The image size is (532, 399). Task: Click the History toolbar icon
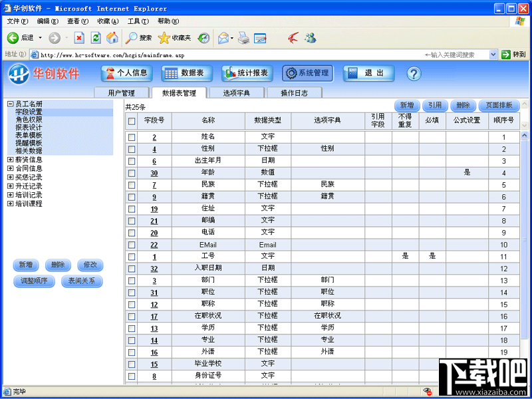[204, 38]
